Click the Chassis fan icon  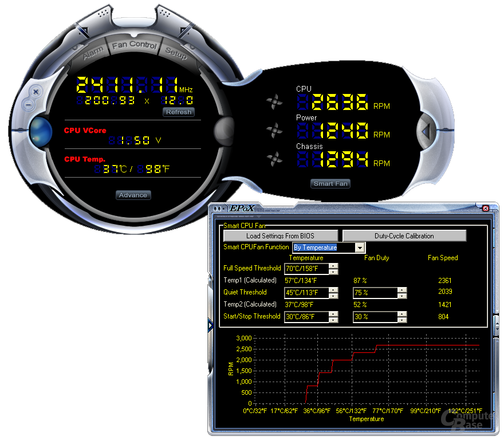point(274,159)
